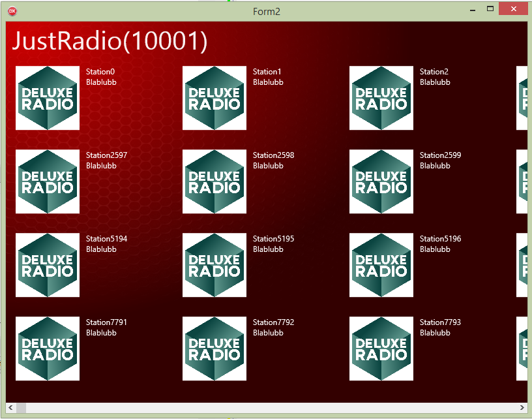Image resolution: width=532 pixels, height=419 pixels.
Task: Click the Form2 application icon in title bar
Action: point(12,11)
